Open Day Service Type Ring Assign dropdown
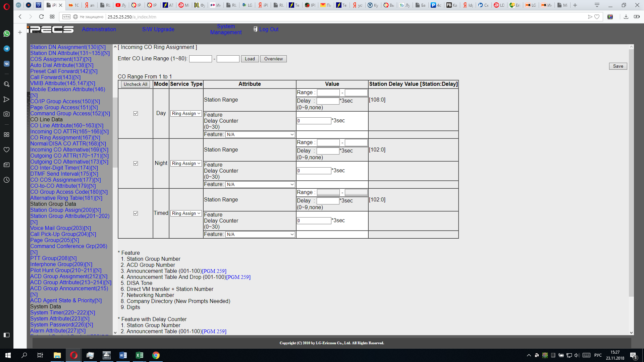Image resolution: width=644 pixels, height=362 pixels. (x=186, y=114)
